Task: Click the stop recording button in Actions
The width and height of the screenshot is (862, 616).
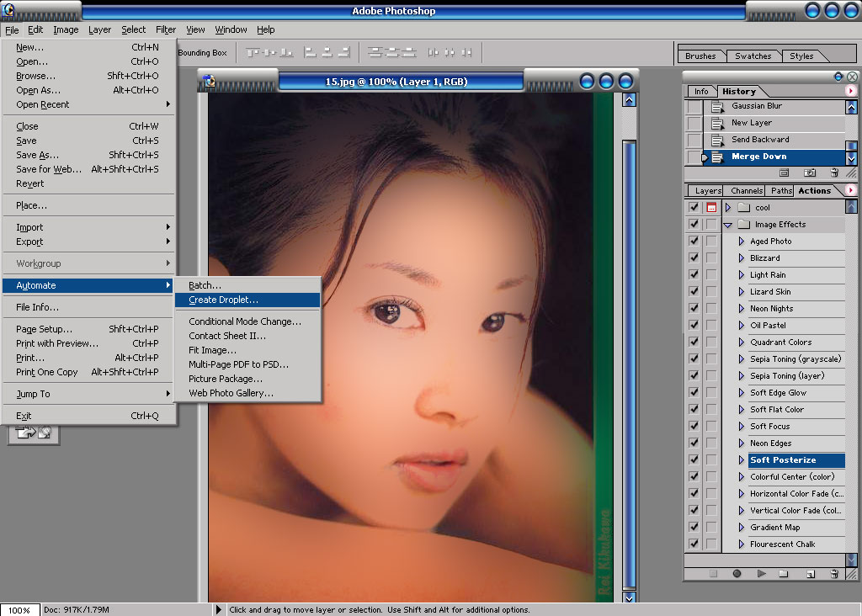Action: (713, 574)
